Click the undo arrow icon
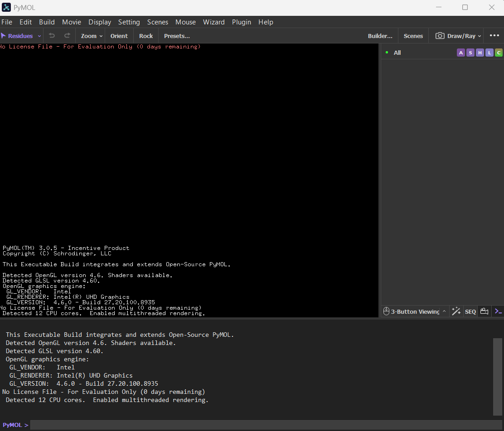The image size is (504, 431). click(x=52, y=36)
